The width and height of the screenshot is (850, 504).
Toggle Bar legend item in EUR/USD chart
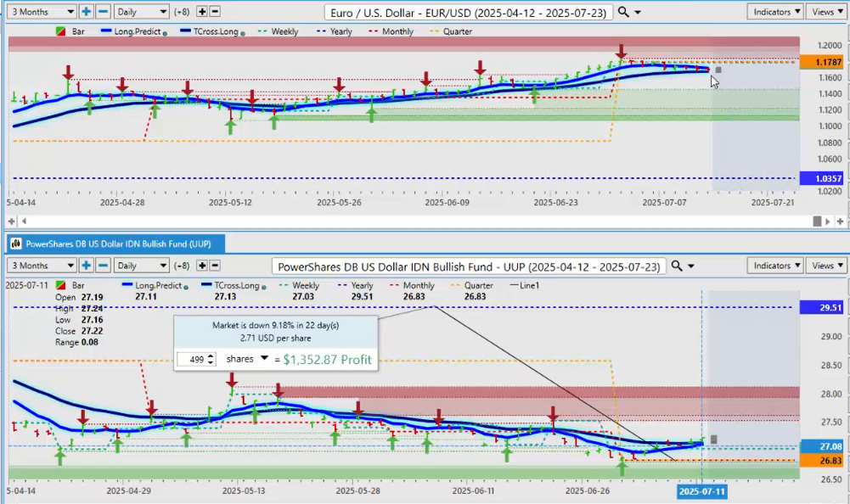[x=73, y=31]
